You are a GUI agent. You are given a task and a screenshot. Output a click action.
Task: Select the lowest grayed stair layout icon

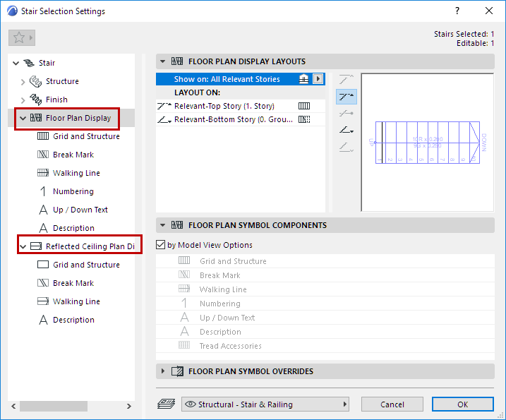[347, 148]
